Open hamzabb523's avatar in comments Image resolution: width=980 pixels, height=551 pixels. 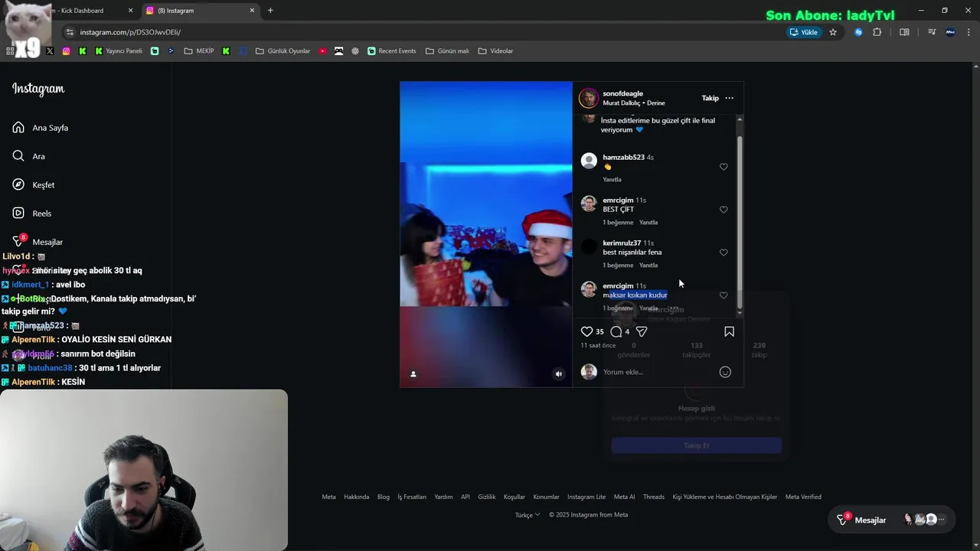(x=589, y=161)
